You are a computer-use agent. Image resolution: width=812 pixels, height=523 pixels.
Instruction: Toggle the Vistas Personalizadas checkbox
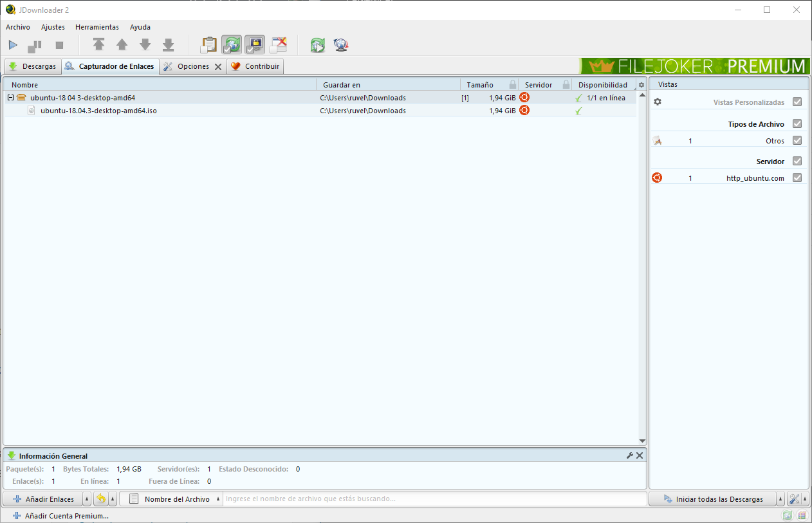[797, 102]
